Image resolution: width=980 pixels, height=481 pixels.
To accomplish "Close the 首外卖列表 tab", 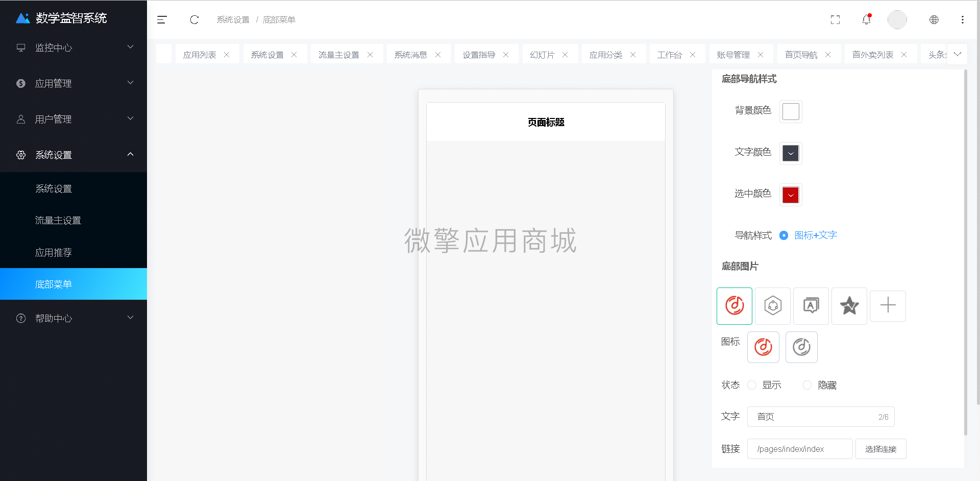I will (904, 55).
